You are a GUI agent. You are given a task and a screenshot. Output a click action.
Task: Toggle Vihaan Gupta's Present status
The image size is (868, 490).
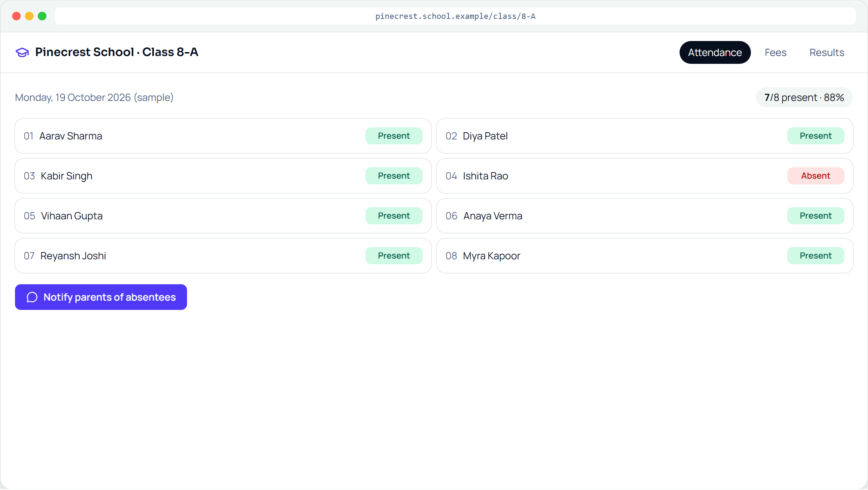pos(394,216)
